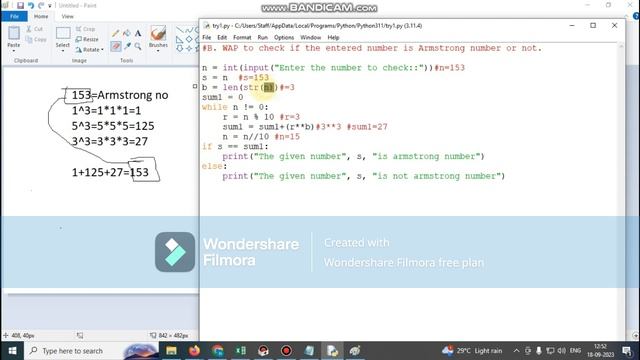Click Cut in Paint's Clipboard group
Screen dimensions: 640x360
(x=34, y=29)
